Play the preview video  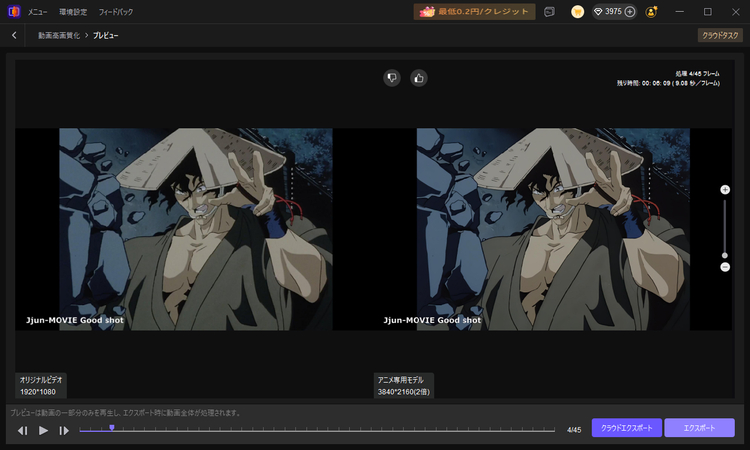(43, 430)
